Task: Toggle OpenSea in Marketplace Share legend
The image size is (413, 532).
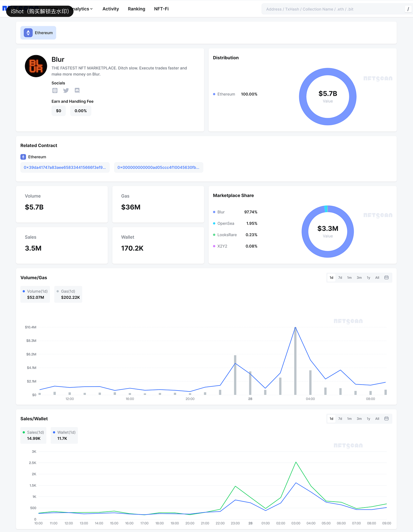Action: 235,223
